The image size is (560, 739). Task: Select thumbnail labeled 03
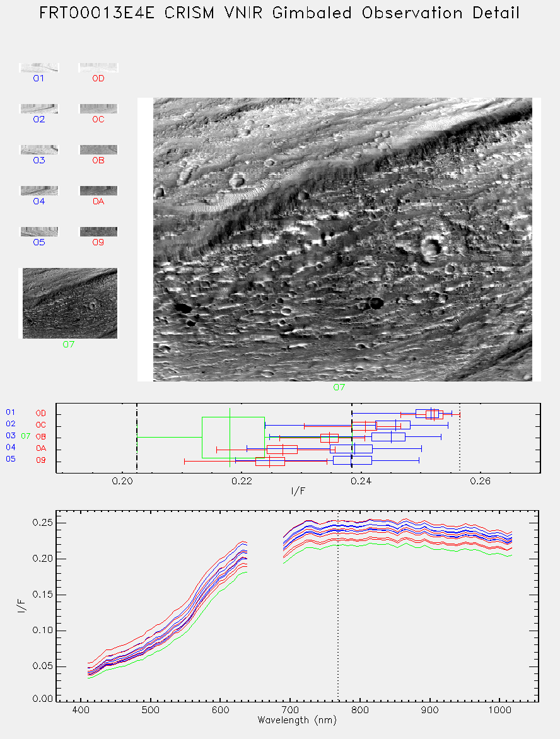pyautogui.click(x=39, y=150)
